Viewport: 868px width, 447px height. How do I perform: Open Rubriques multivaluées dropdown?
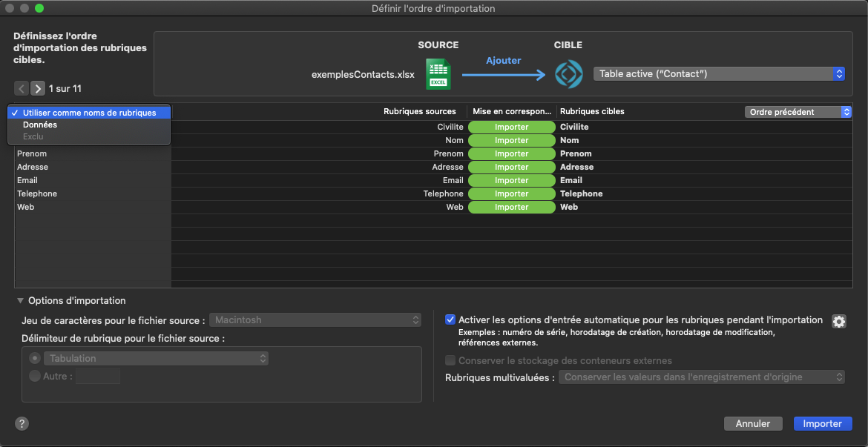(x=703, y=377)
